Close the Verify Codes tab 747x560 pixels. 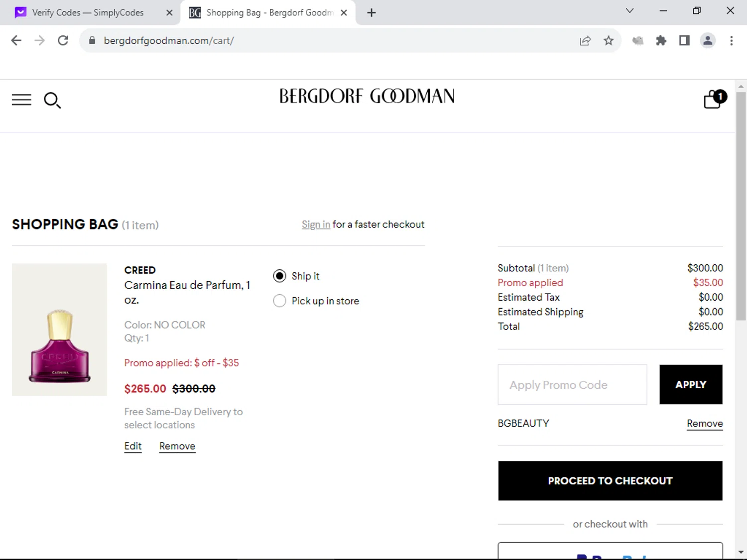coord(169,13)
